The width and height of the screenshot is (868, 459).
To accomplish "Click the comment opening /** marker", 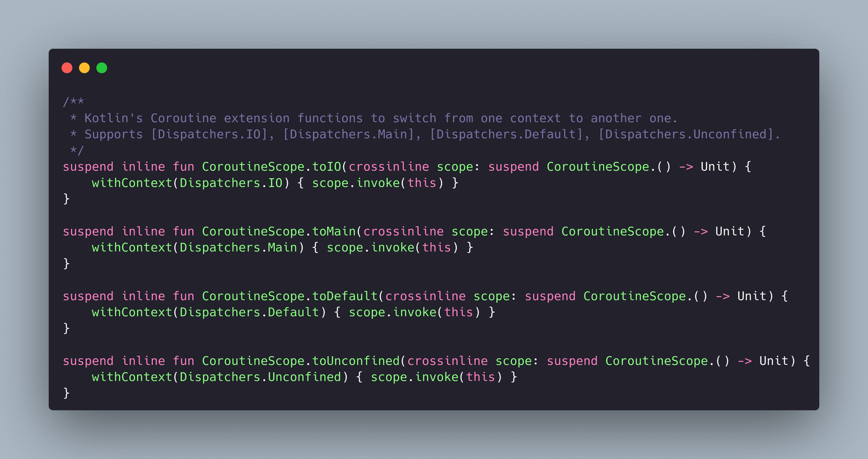I will point(73,101).
